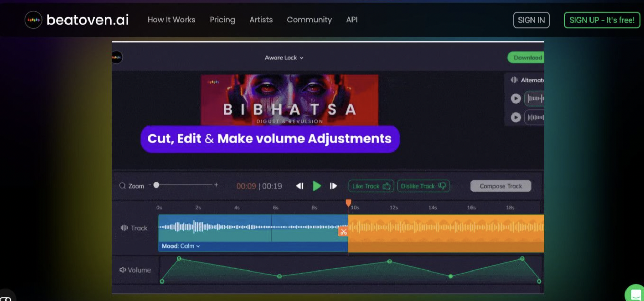Click the Track waveform icon
Viewport: 644px width, 301px height.
pos(124,228)
